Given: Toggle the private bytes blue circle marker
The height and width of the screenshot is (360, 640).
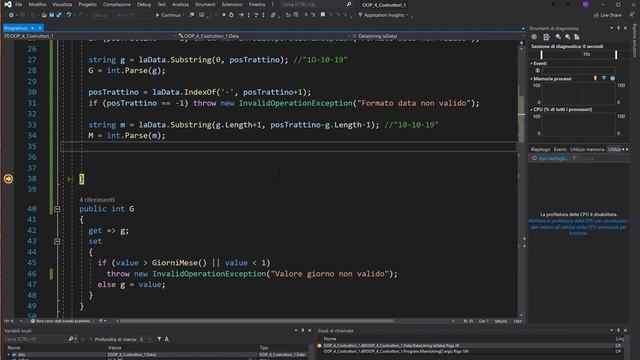Looking at the screenshot, I should (x=612, y=78).
